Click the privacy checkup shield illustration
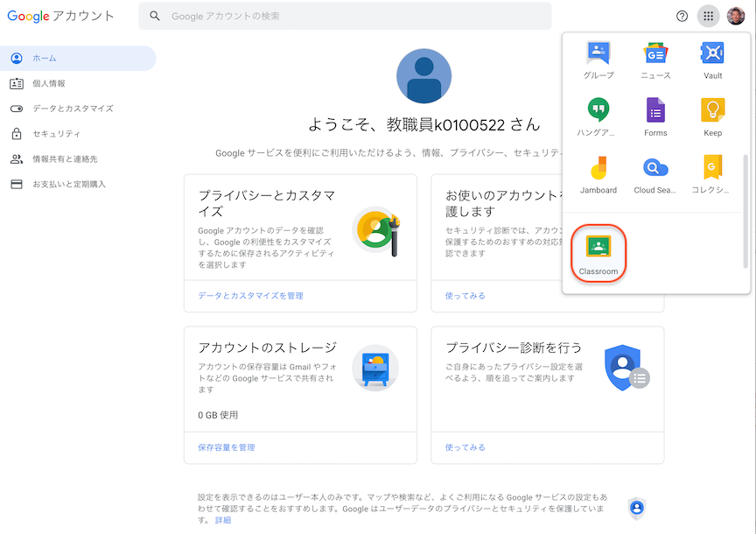Screen dimensions: 756x534 click(626, 368)
